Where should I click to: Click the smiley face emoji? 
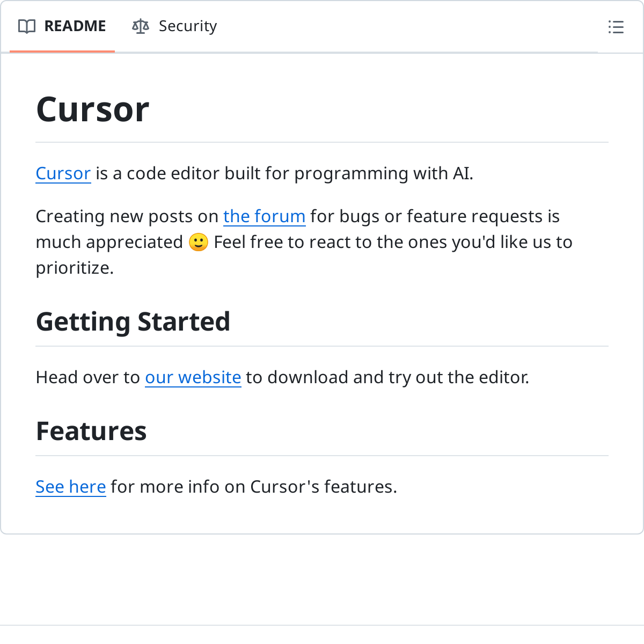point(199,242)
